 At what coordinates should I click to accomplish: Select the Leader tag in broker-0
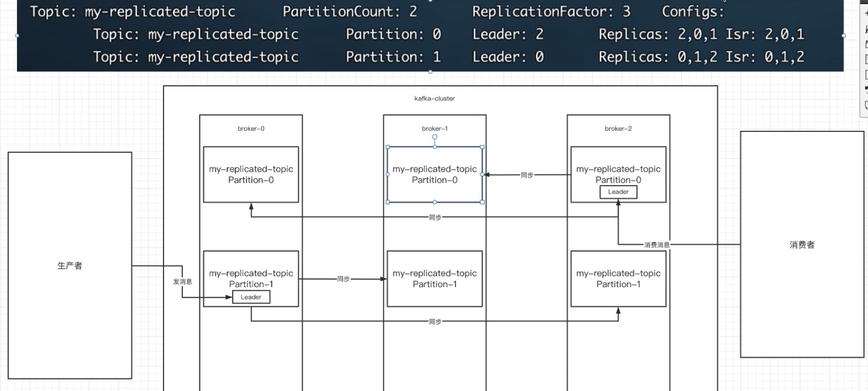tap(251, 297)
